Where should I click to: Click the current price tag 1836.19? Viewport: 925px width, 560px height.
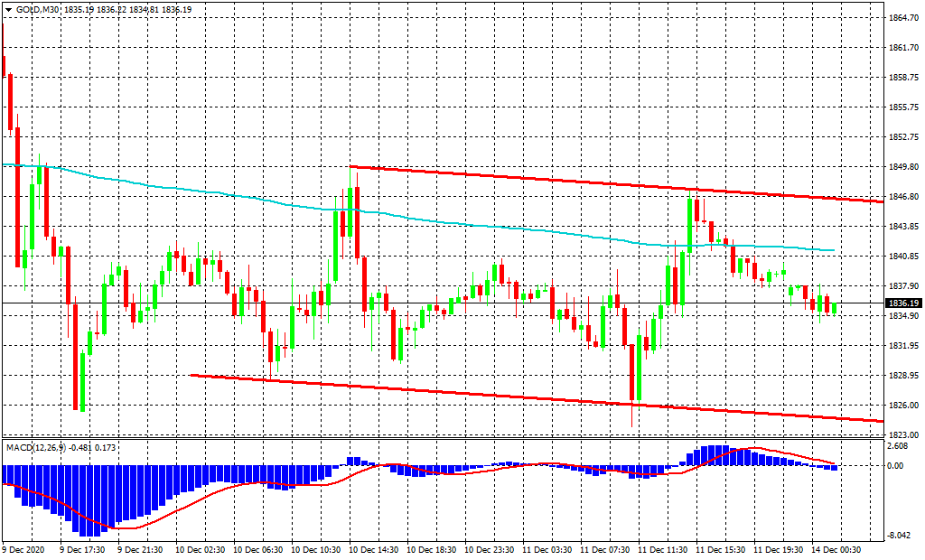point(902,303)
